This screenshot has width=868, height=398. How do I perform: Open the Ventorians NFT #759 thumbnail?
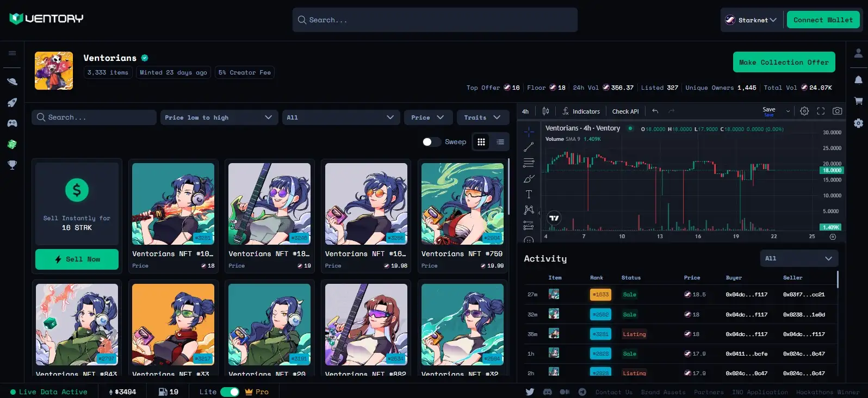tap(462, 204)
